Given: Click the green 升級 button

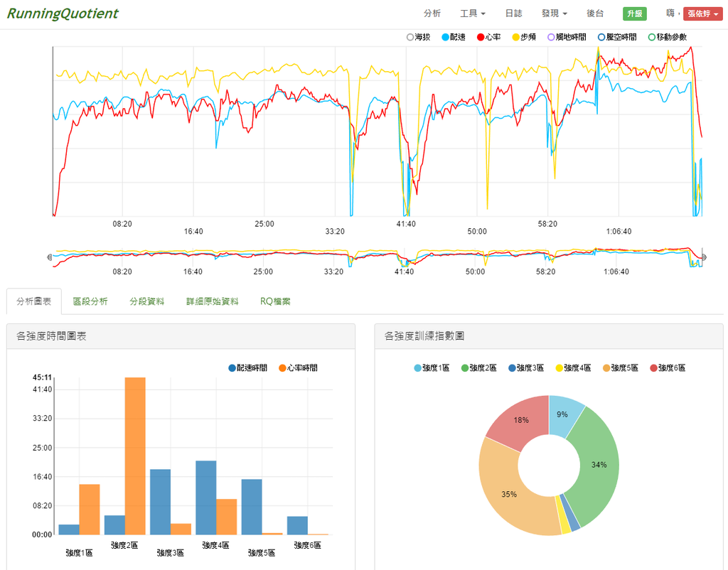Looking at the screenshot, I should click(x=635, y=14).
